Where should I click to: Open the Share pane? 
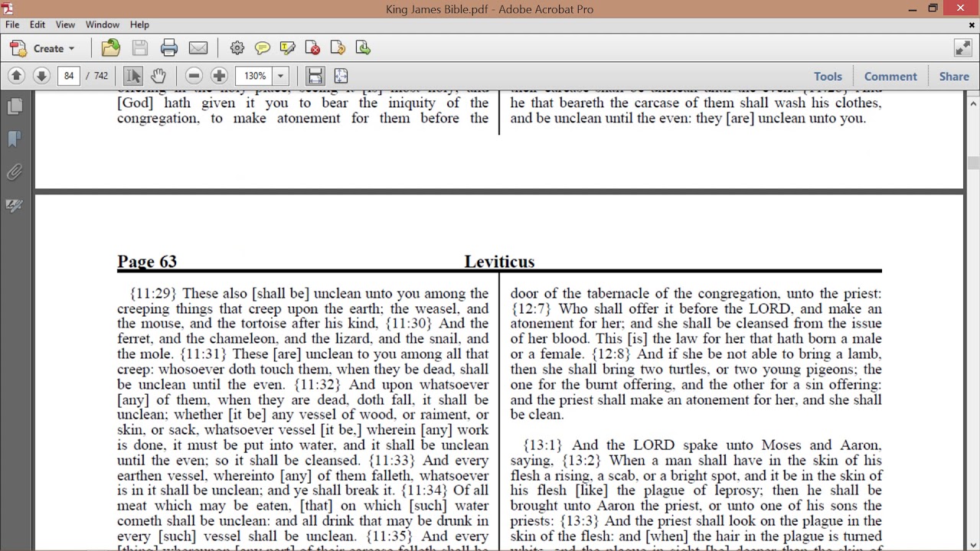(954, 76)
